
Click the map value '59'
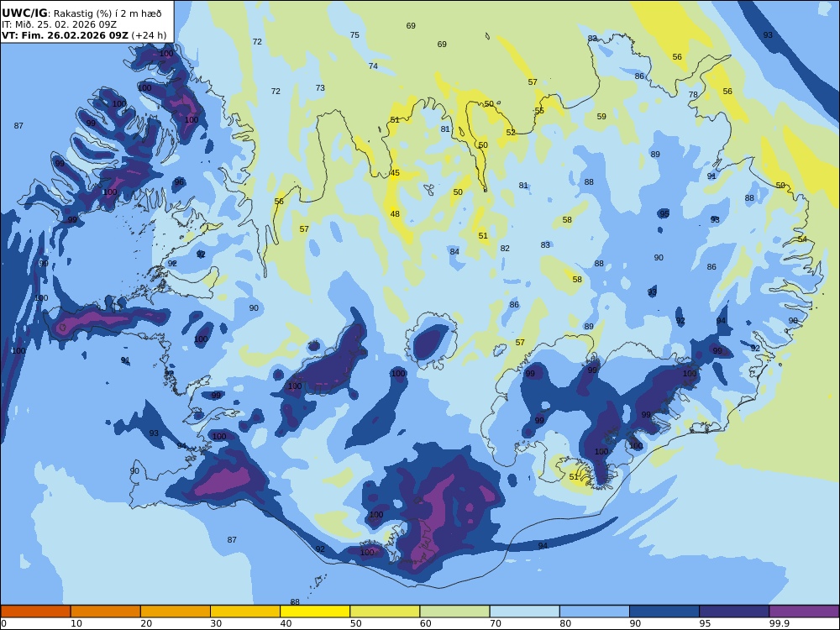click(601, 116)
